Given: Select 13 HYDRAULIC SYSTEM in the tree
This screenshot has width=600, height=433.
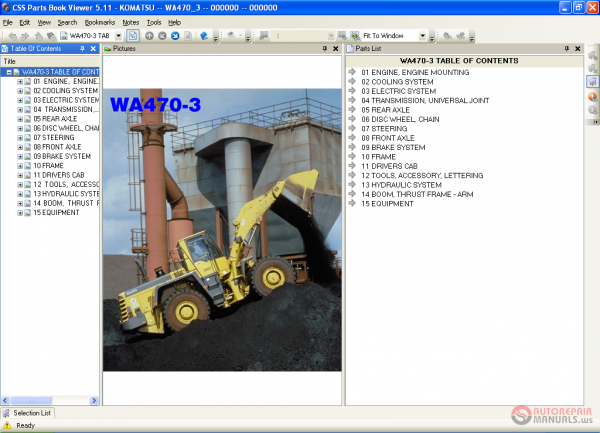Looking at the screenshot, I should [66, 194].
